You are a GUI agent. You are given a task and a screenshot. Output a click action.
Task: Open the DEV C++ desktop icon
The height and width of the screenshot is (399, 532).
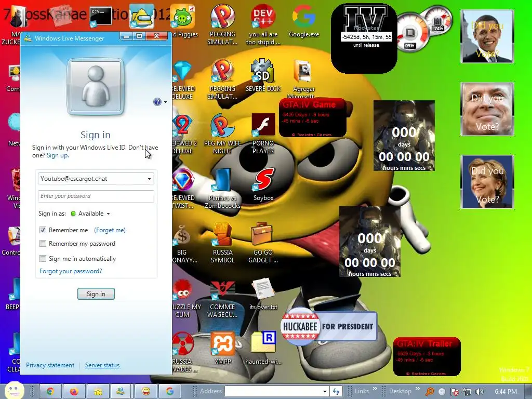click(x=263, y=24)
